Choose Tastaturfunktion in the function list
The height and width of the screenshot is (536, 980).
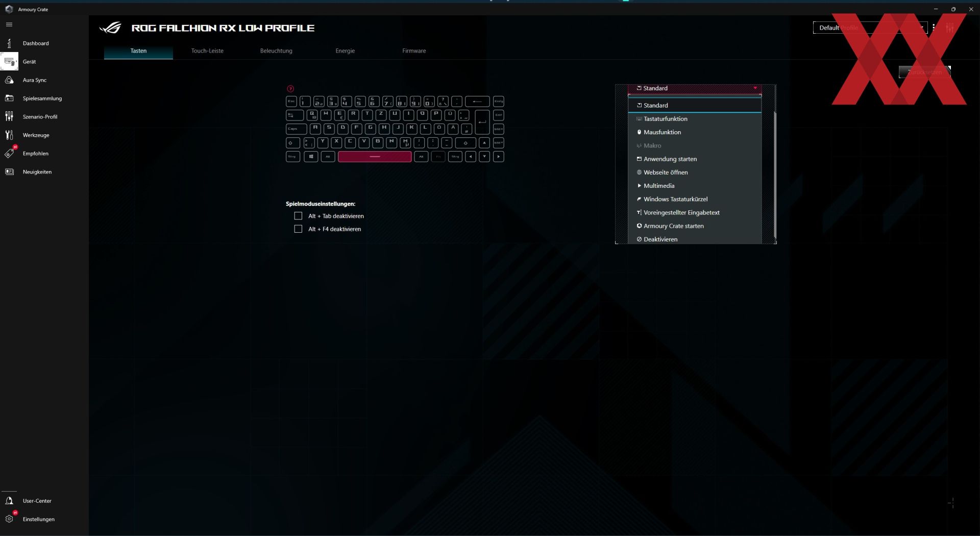(x=695, y=119)
